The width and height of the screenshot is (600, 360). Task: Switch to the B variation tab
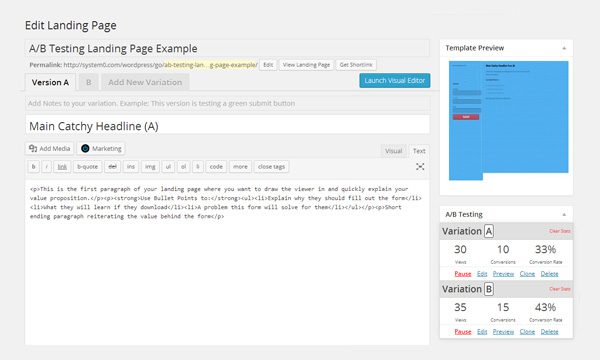(x=88, y=82)
